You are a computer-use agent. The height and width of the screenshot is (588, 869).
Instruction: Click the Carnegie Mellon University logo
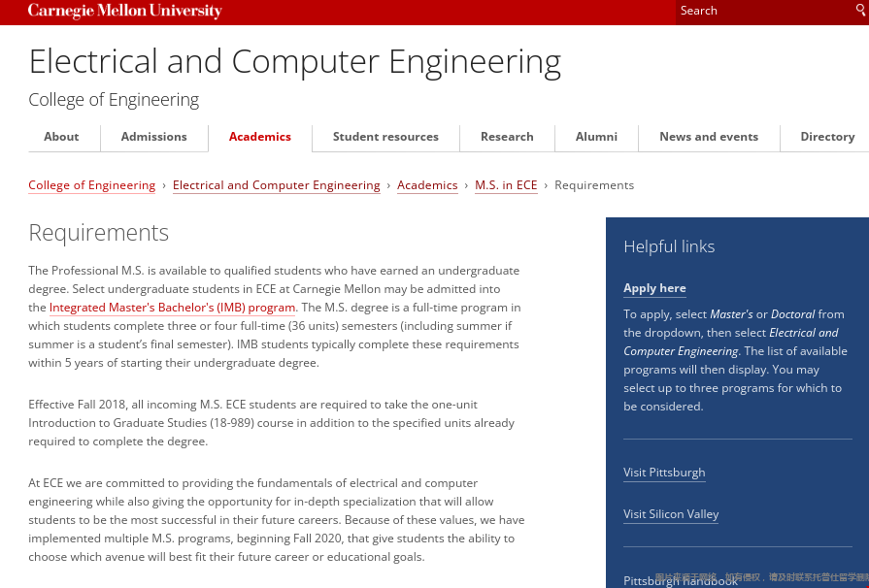point(124,11)
